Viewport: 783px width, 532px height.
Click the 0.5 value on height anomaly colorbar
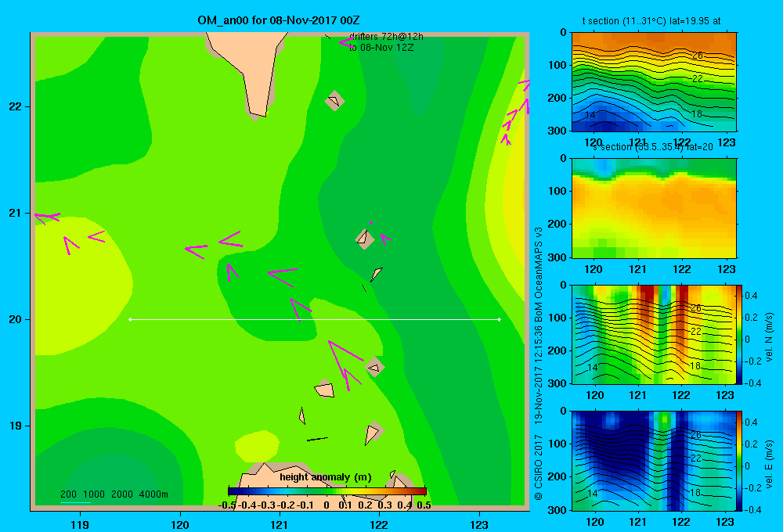coord(424,505)
